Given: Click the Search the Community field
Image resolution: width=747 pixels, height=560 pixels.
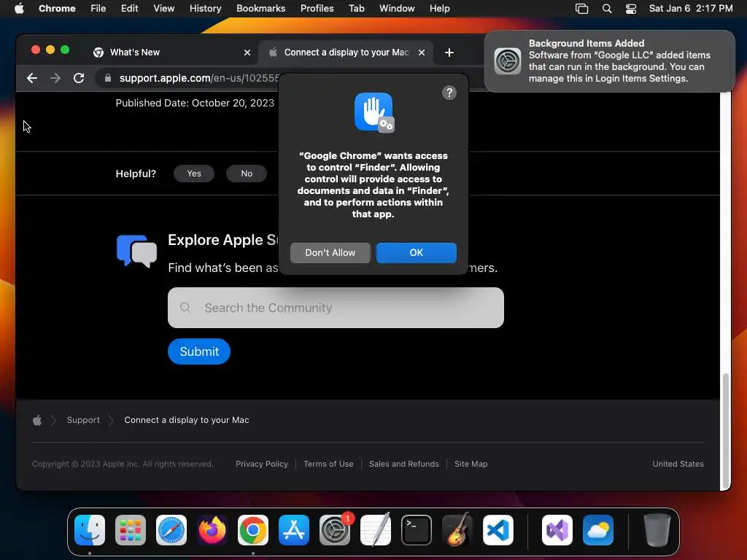Looking at the screenshot, I should (x=336, y=308).
